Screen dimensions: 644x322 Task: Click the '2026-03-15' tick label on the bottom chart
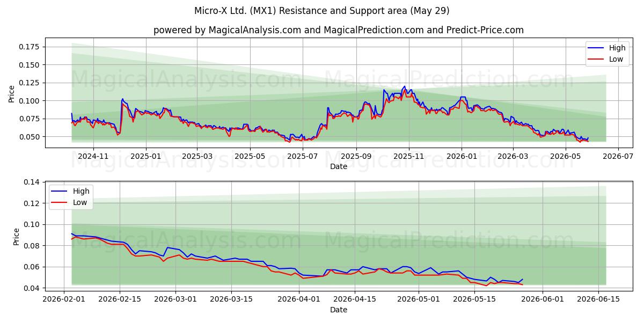pos(231,299)
